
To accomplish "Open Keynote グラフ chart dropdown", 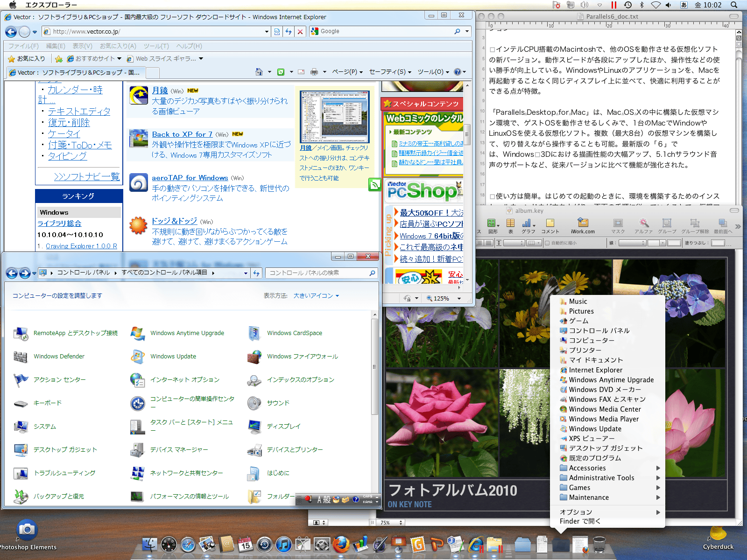I will point(529,226).
